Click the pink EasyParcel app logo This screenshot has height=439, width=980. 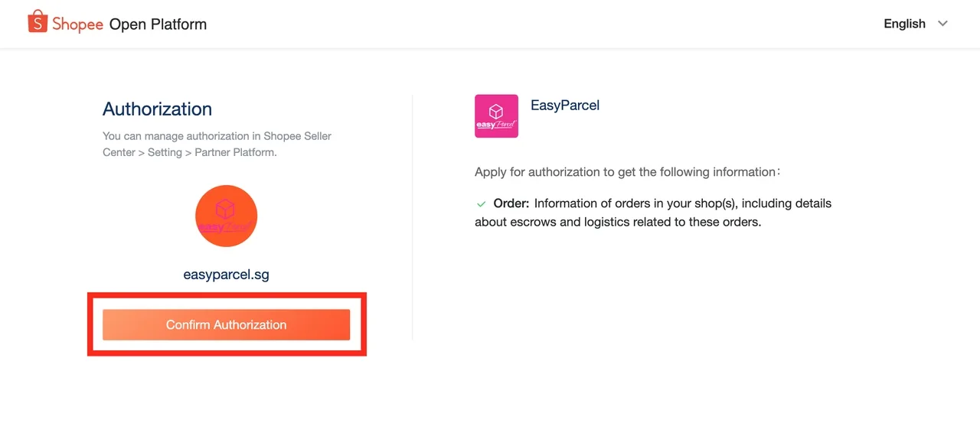tap(496, 116)
